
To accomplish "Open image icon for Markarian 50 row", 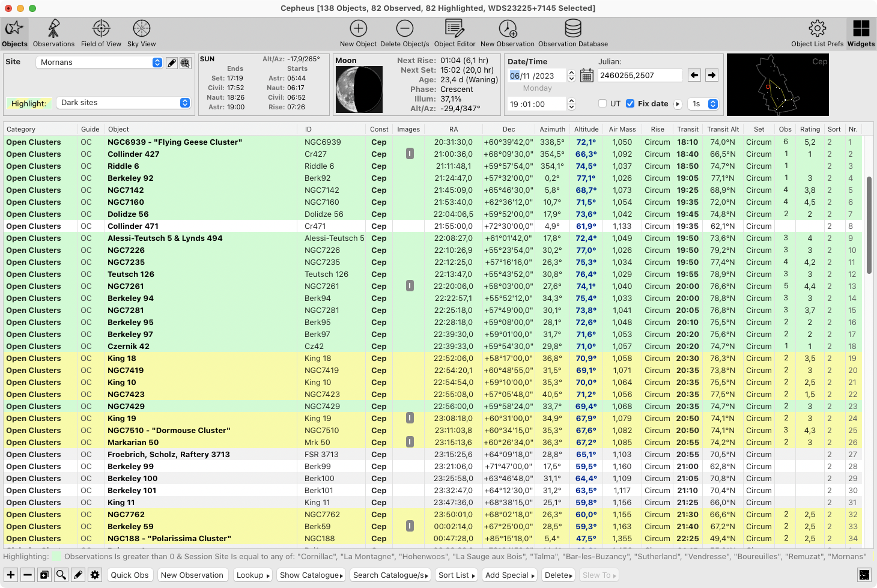I will coord(410,442).
